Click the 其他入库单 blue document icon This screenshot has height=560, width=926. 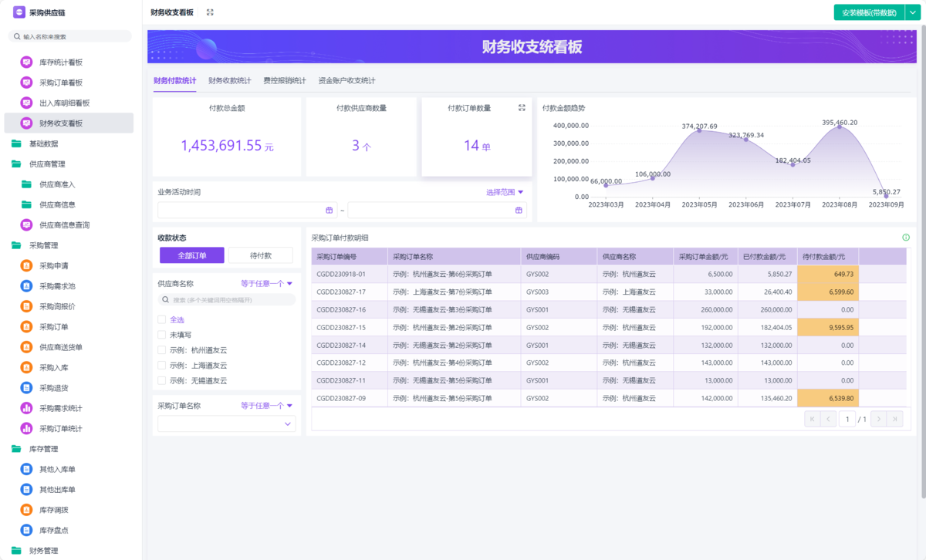click(x=26, y=469)
